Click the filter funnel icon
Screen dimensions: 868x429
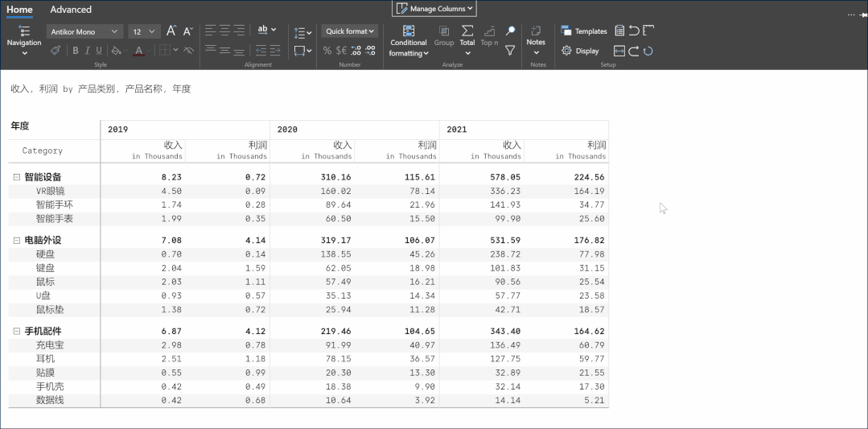click(510, 51)
